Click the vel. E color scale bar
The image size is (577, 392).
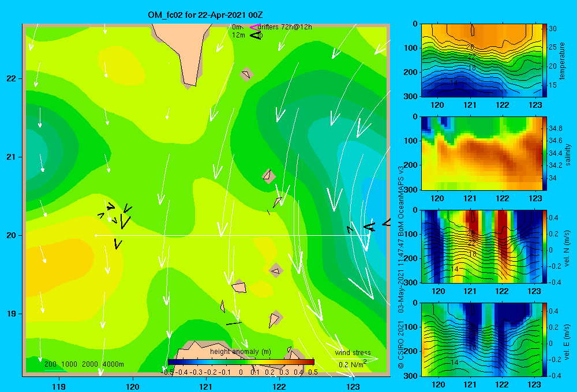pos(545,340)
